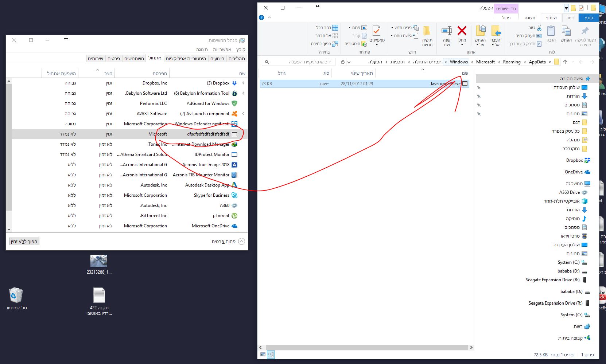Click the Properties (מאפיינים) checkmark icon

(x=377, y=31)
